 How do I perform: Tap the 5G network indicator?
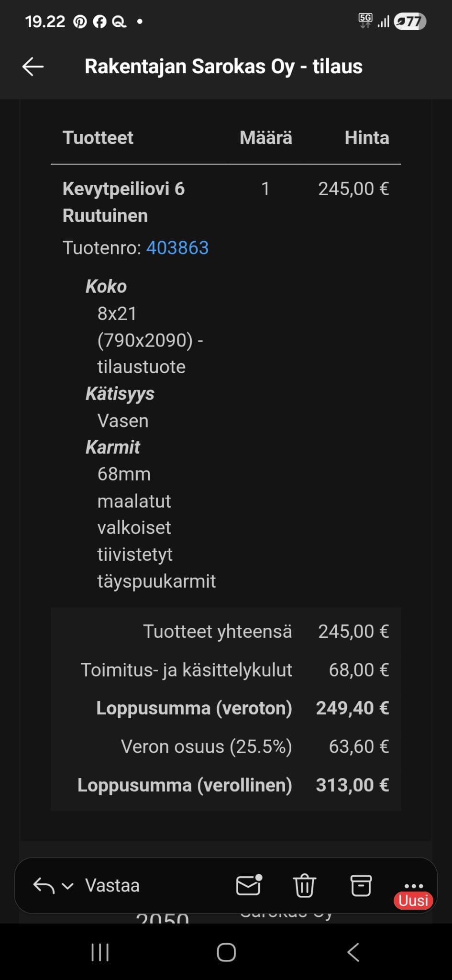click(x=366, y=20)
